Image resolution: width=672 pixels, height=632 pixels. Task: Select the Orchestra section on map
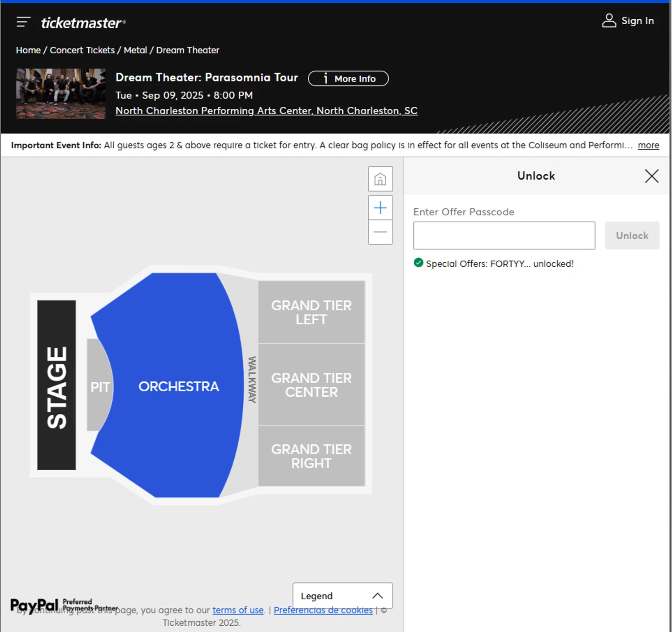pos(179,386)
